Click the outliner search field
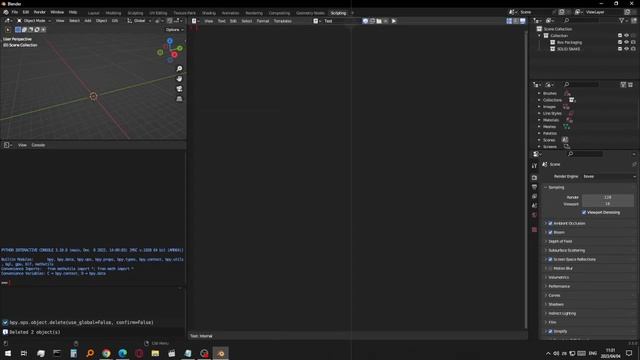 582,20
